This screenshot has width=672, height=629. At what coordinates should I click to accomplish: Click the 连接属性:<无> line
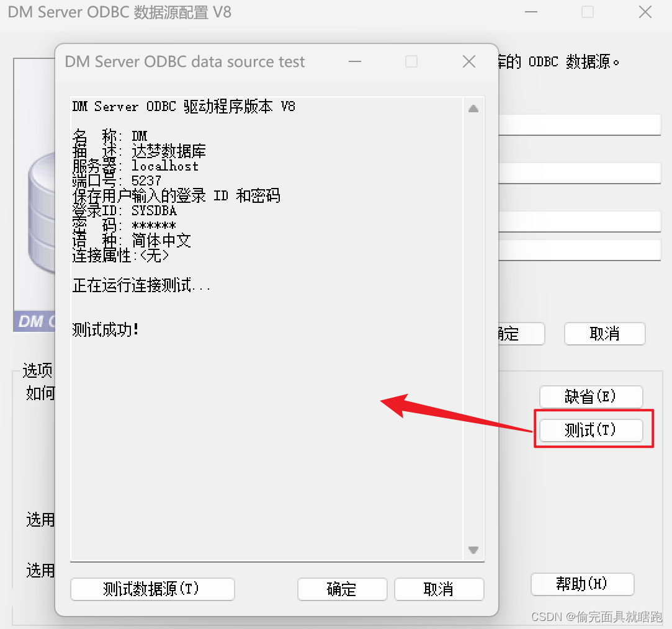[120, 256]
